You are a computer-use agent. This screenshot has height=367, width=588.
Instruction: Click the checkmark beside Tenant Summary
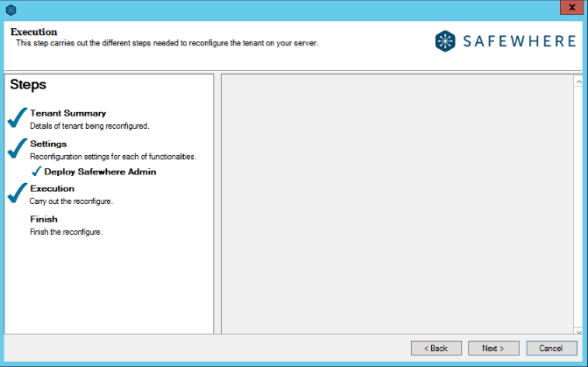click(x=17, y=118)
